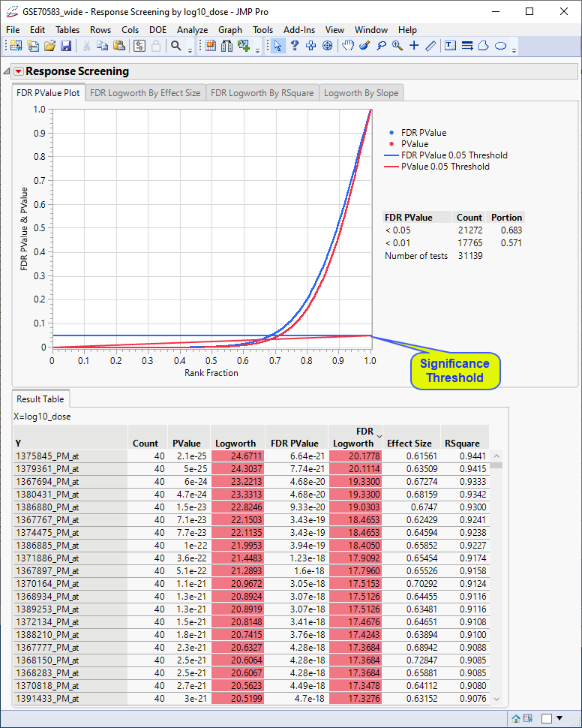This screenshot has height=728, width=582.
Task: Click the RSquare column header
Action: click(460, 443)
